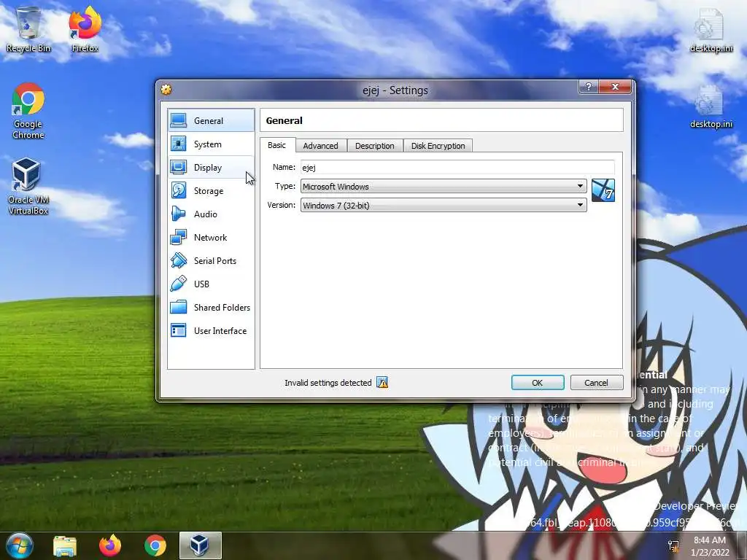Open Windows Explorer from the taskbar
This screenshot has height=560, width=747.
point(65,545)
